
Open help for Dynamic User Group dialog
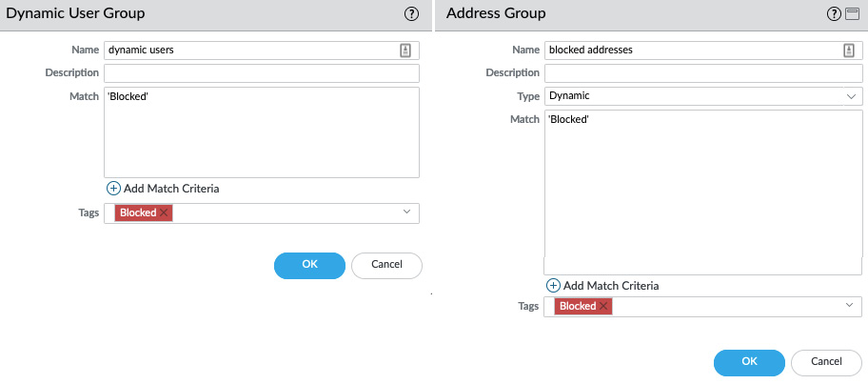coord(411,14)
